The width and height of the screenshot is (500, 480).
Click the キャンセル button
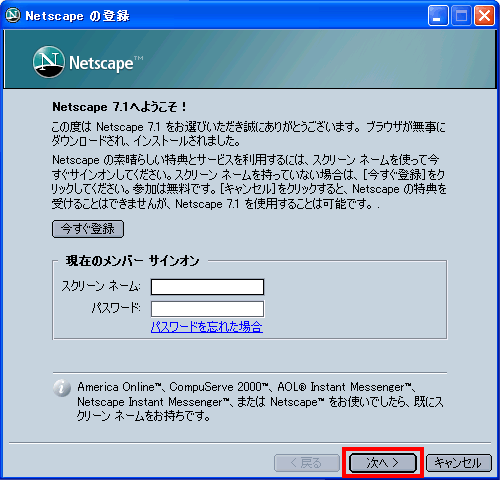(459, 463)
